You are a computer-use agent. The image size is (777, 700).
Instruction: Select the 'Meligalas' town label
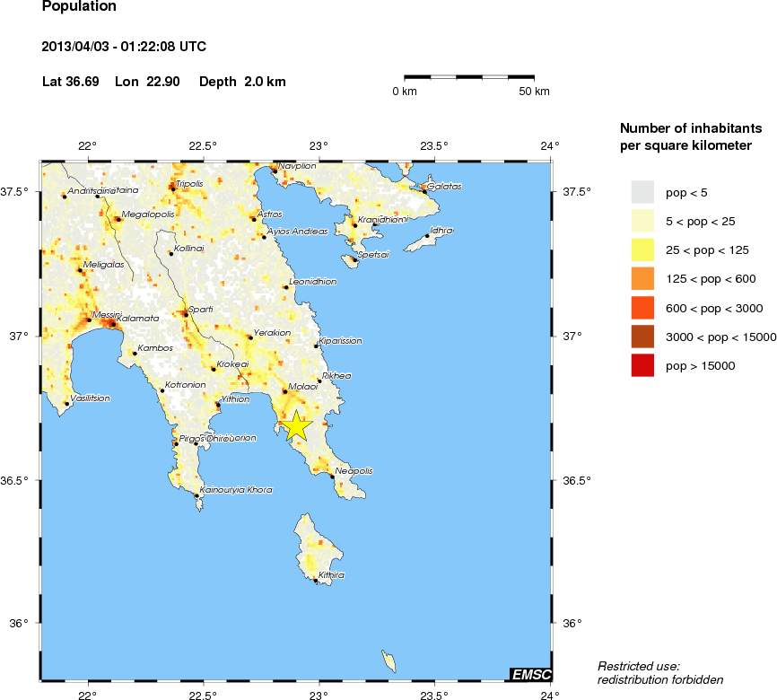tap(103, 265)
